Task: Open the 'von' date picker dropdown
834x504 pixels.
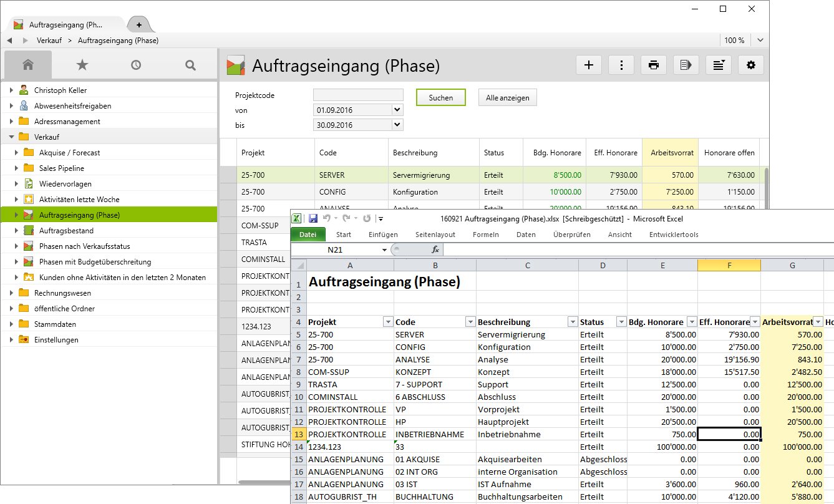Action: coord(397,109)
